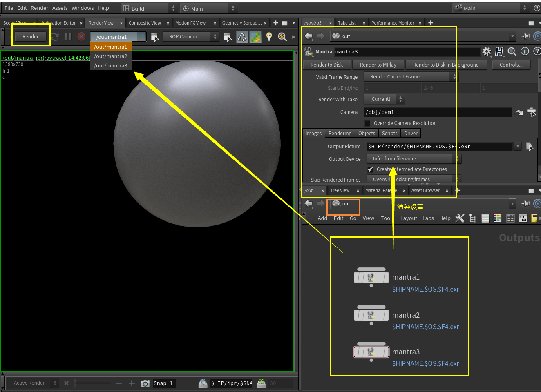Open the Output Picture preset dropdown arrow
The image size is (541, 392).
[518, 146]
